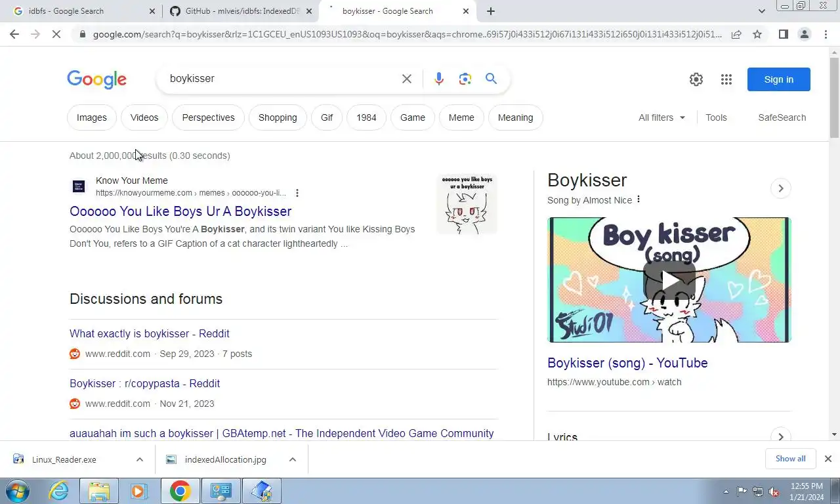
Task: Launch Internet Explorer from taskbar
Action: point(58,491)
